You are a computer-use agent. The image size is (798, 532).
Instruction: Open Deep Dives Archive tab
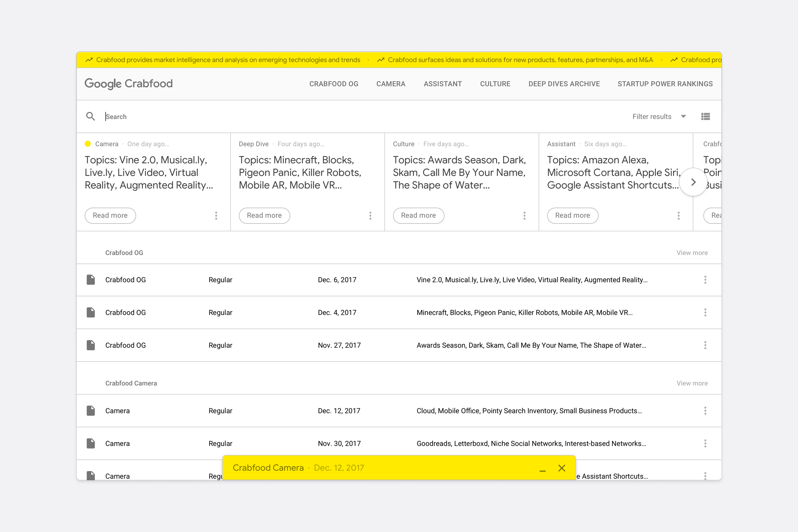coord(564,84)
